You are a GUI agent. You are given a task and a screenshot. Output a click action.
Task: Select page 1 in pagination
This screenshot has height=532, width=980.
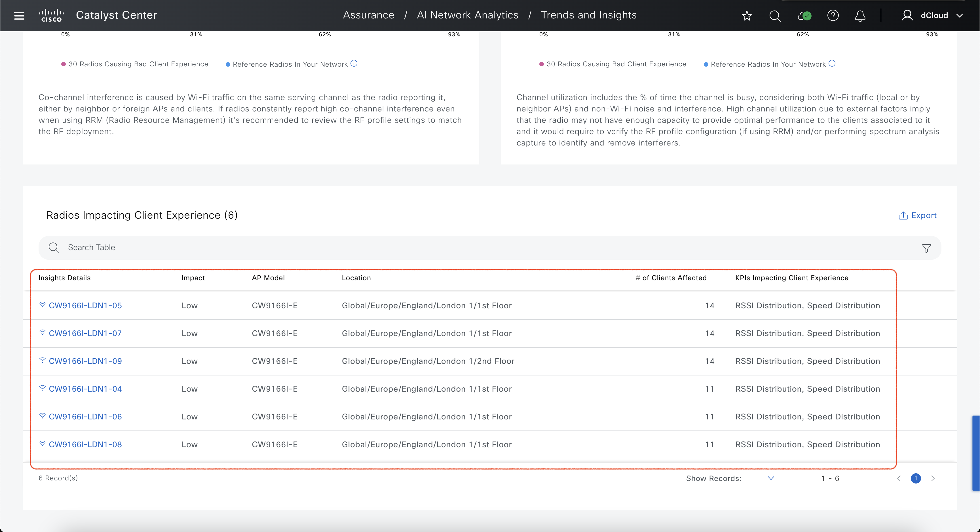click(x=916, y=478)
